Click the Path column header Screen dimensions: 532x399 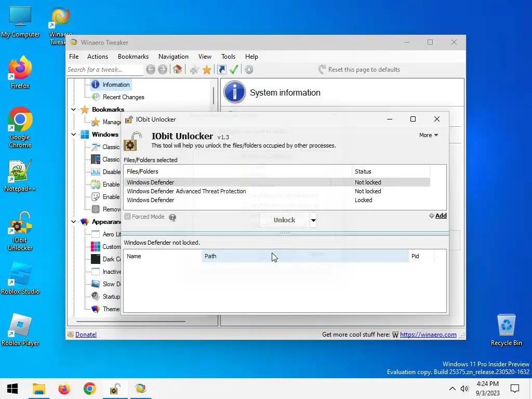pos(305,256)
